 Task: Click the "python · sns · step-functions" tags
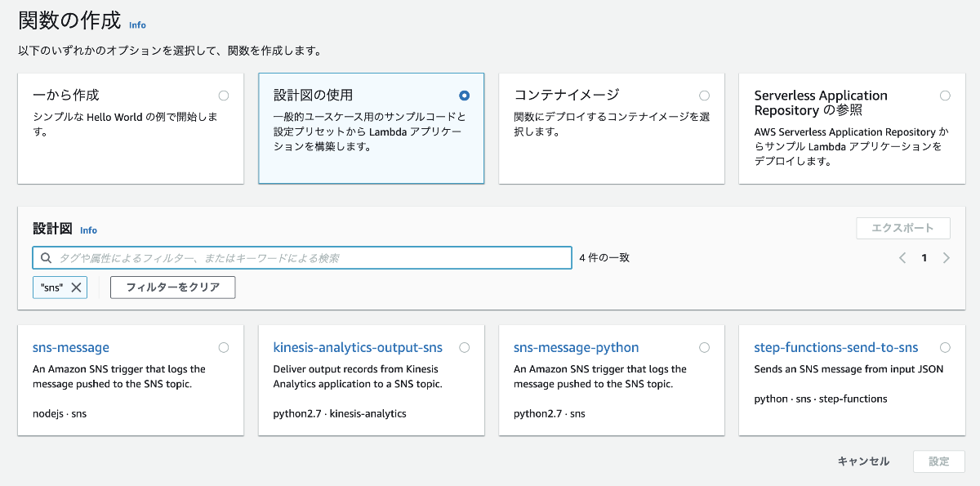pos(821,399)
